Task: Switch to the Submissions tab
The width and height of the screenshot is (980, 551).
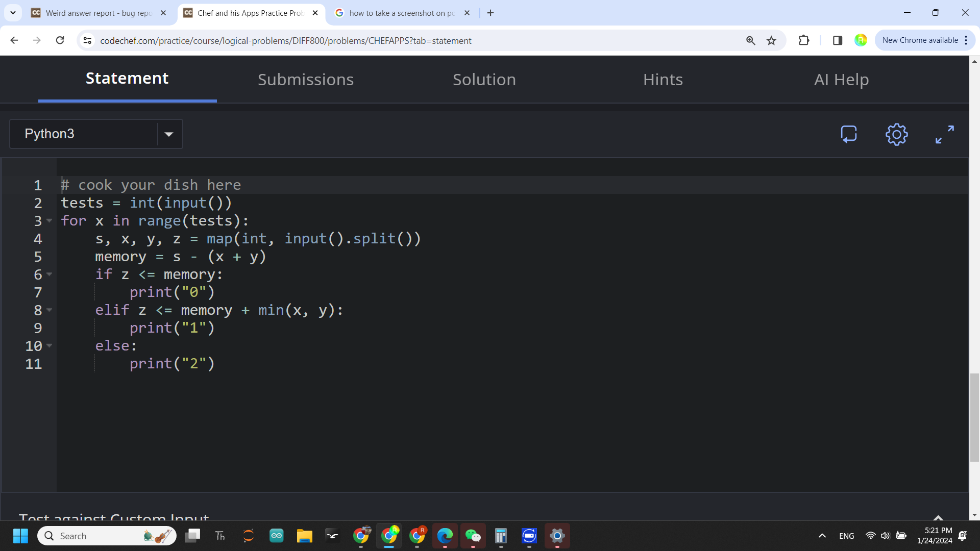Action: [x=305, y=80]
